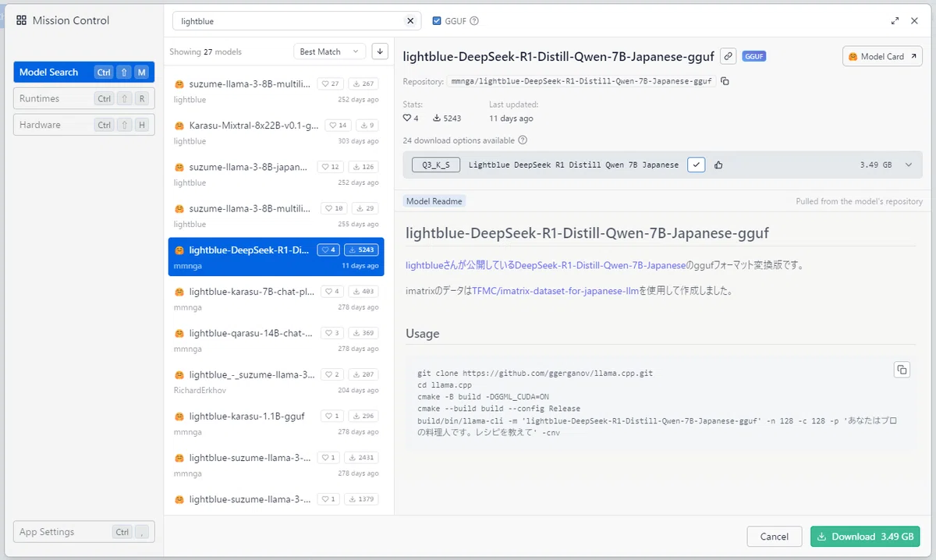Switch to the Runtimes tab
The width and height of the screenshot is (936, 560).
(x=84, y=99)
